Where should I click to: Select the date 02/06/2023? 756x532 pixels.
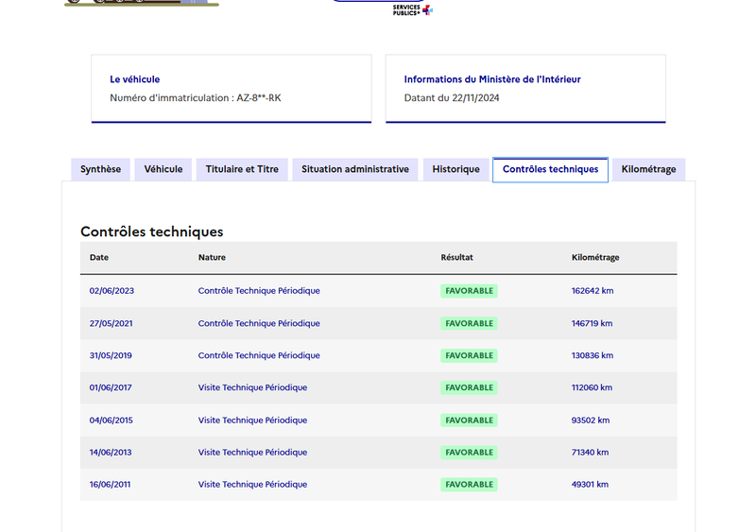[112, 291]
